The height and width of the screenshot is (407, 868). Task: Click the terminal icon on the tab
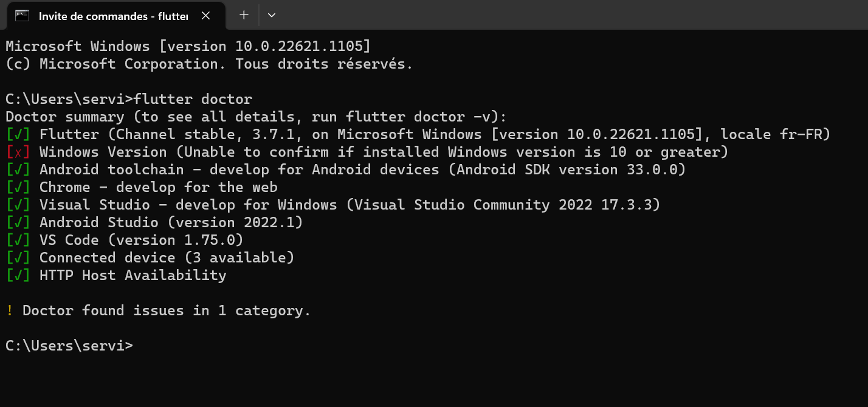pos(21,16)
